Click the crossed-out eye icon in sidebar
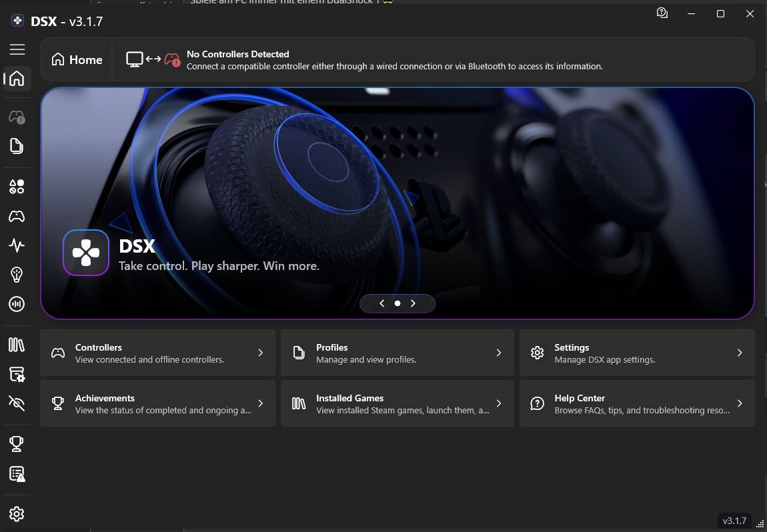The width and height of the screenshot is (767, 532). click(x=17, y=403)
